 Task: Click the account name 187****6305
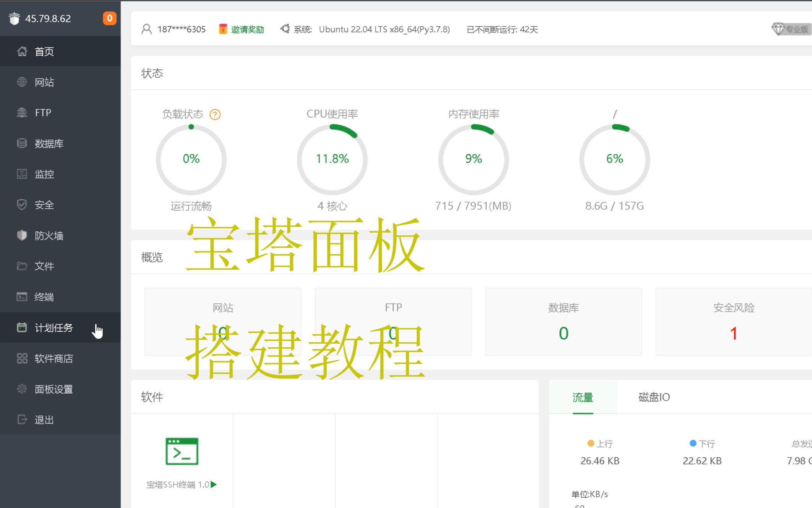(181, 29)
